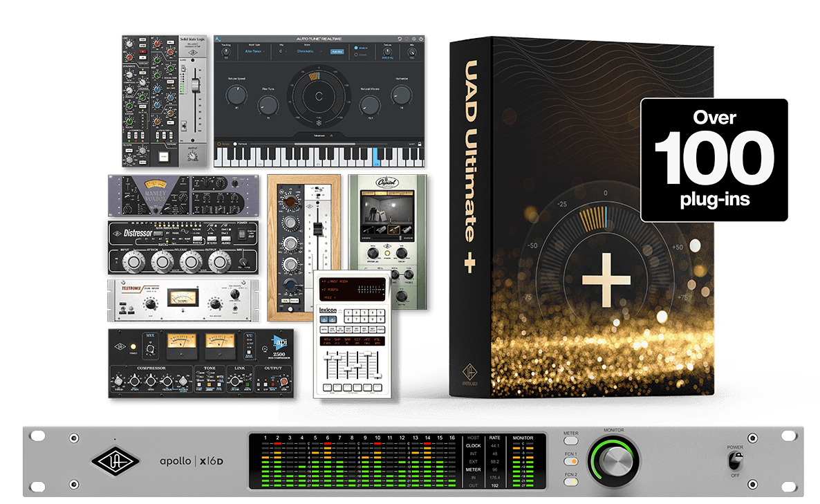Click the MONITOR knob on Apollo x16D

click(614, 461)
